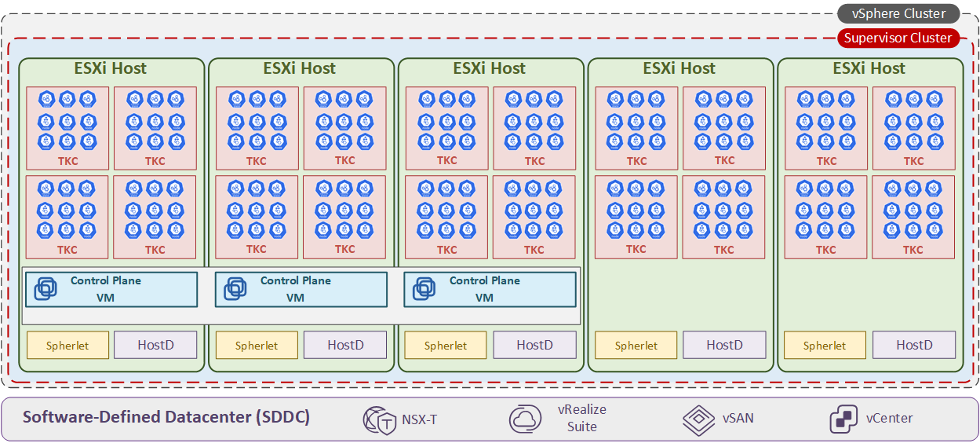The width and height of the screenshot is (980, 443).
Task: Click lower-right TKC label in leftmost host
Action: coord(155,250)
